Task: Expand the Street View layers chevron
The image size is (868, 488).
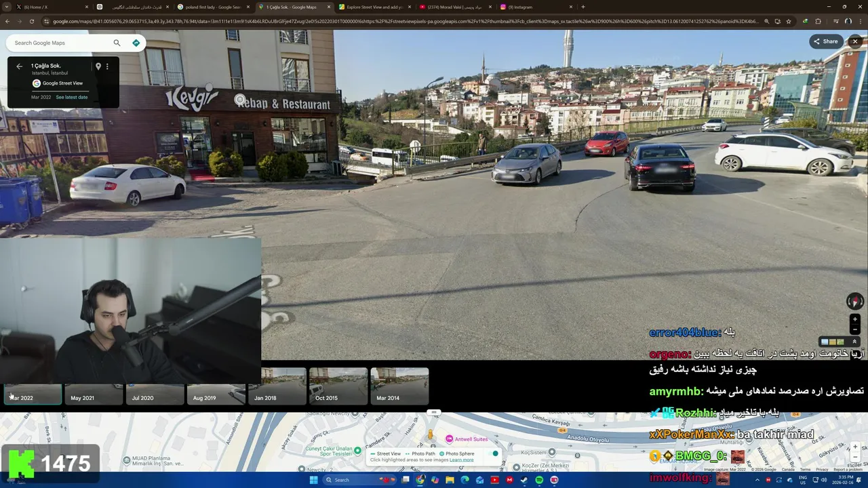Action: (x=854, y=342)
